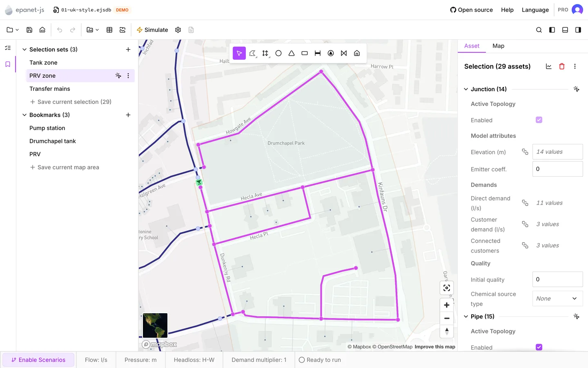Collapse the Selection sets group

[24, 49]
